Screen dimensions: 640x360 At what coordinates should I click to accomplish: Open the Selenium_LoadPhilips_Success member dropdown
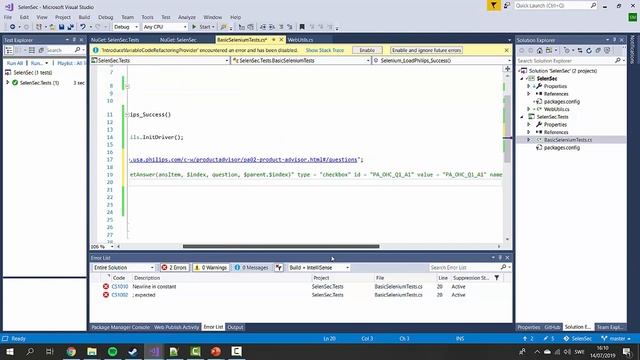442,60
